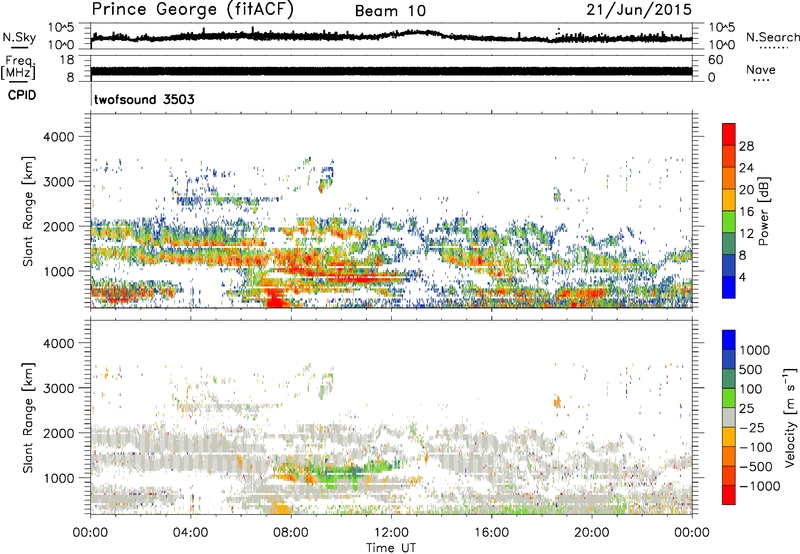Click the 'Prince George (fitACF)' title
The image size is (800, 554).
click(x=193, y=9)
